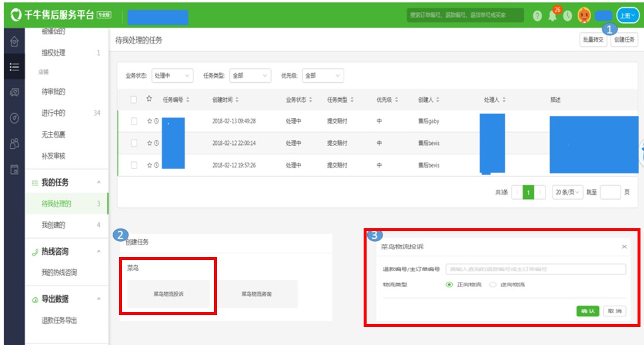Image resolution: width=644 pixels, height=345 pixels.
Task: Select 逆向物流 radio option
Action: click(493, 285)
